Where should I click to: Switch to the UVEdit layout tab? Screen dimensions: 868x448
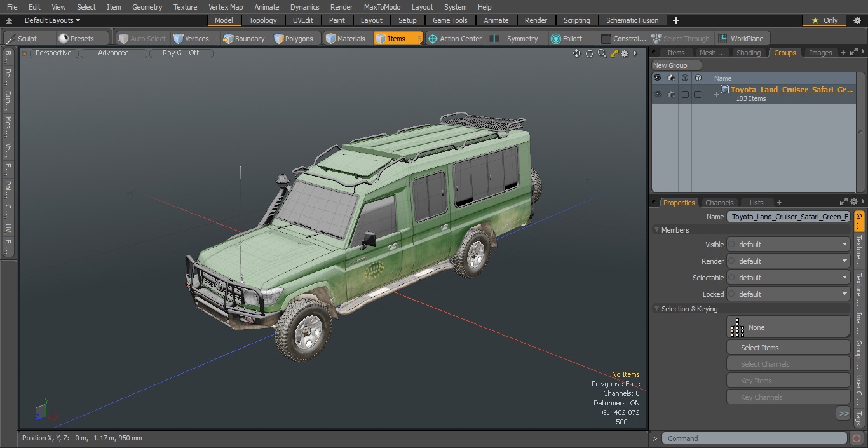pyautogui.click(x=303, y=20)
